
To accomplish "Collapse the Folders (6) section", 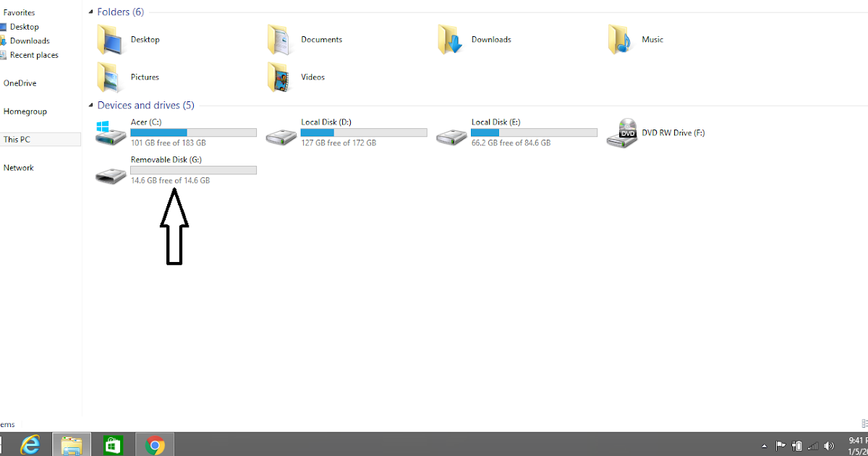I will (x=90, y=12).
